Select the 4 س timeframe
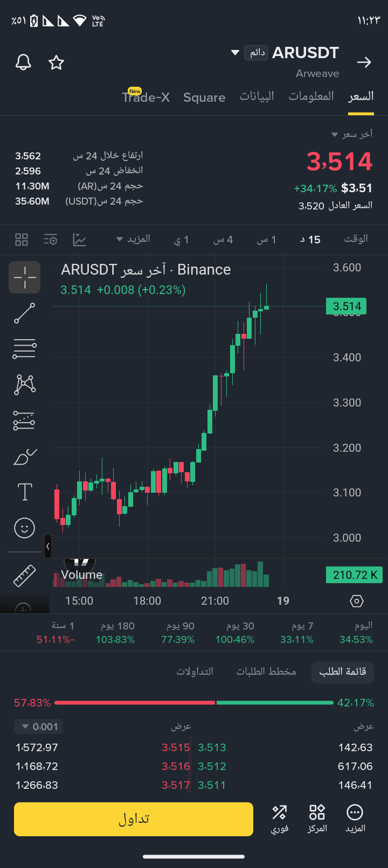The image size is (388, 868). pos(223,240)
